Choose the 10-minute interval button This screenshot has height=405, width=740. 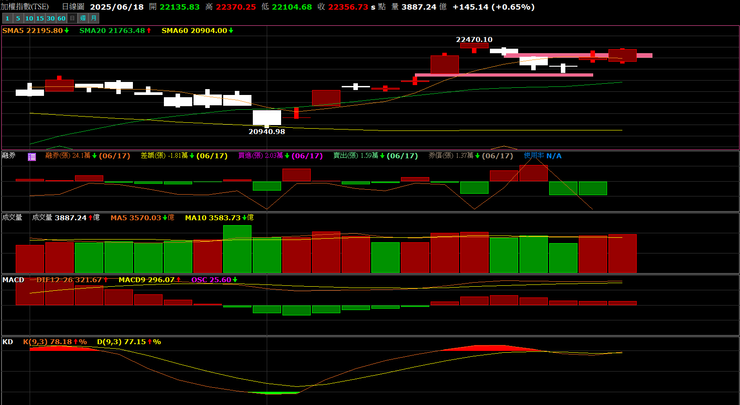(28, 18)
